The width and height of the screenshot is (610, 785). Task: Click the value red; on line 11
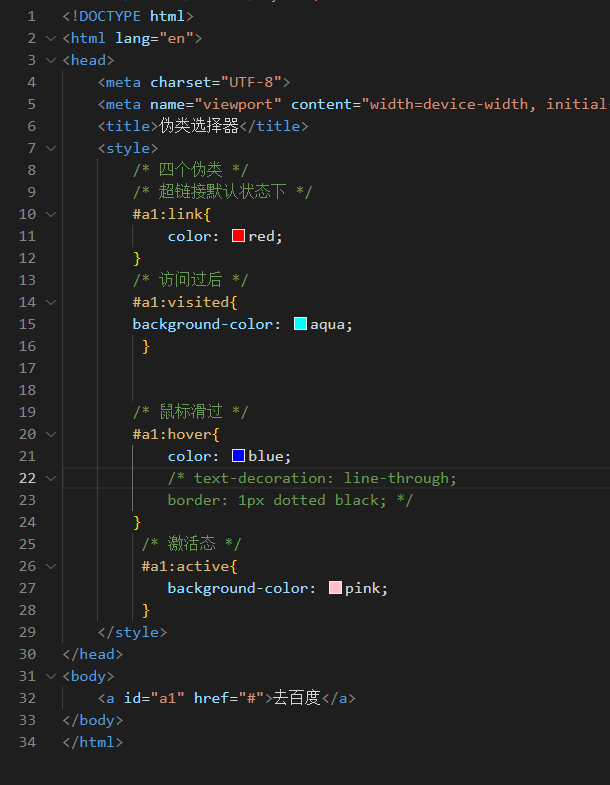tap(265, 236)
